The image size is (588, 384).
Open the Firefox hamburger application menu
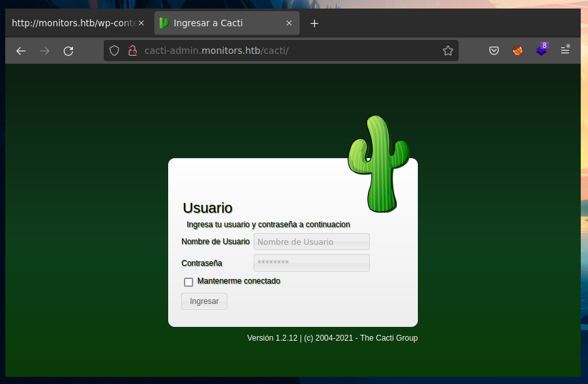click(x=565, y=51)
